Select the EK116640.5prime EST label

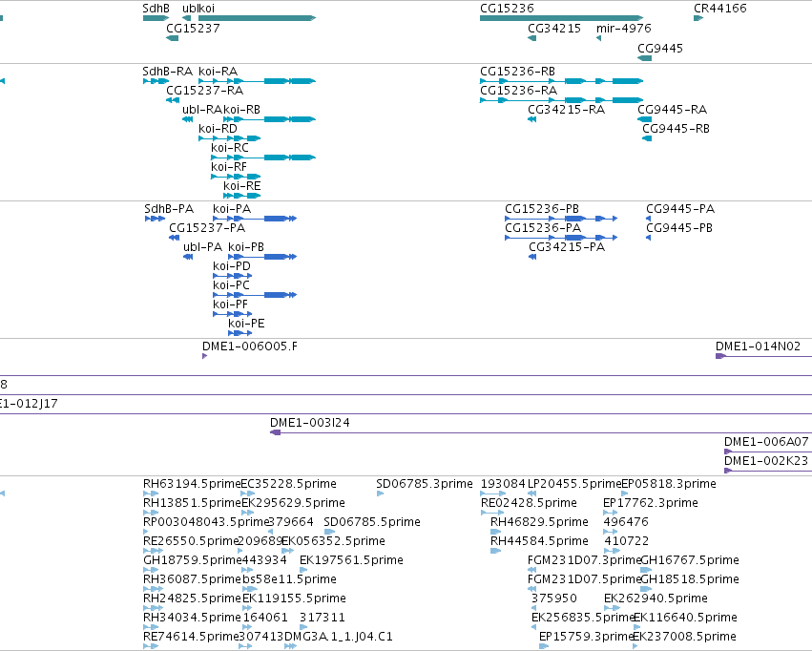coord(685,619)
